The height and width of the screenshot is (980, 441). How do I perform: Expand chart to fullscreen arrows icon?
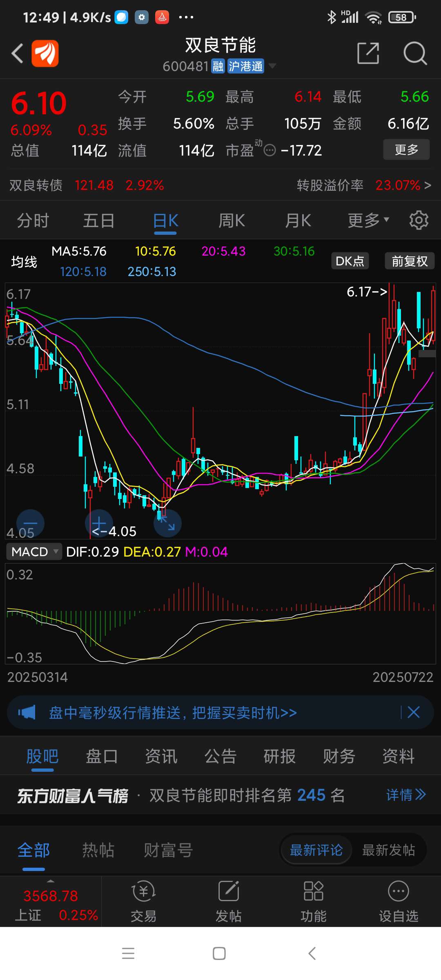(x=167, y=523)
